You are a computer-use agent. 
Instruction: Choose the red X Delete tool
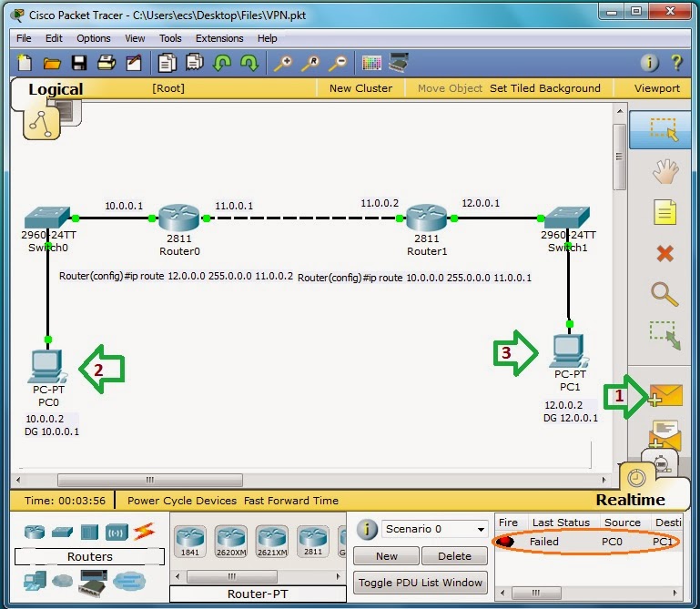(x=664, y=253)
